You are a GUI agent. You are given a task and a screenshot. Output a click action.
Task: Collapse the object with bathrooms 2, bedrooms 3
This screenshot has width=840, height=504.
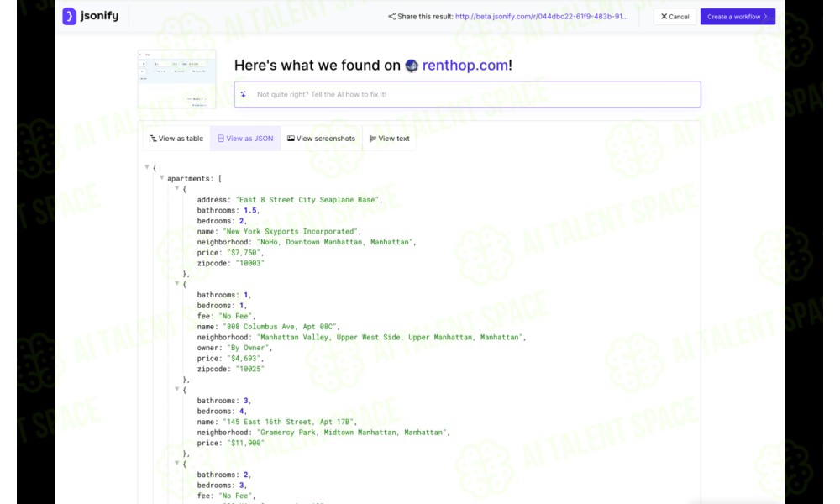(176, 464)
